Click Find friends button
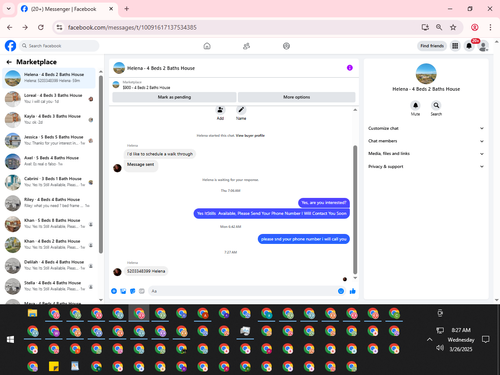The height and width of the screenshot is (375, 500). [x=432, y=46]
